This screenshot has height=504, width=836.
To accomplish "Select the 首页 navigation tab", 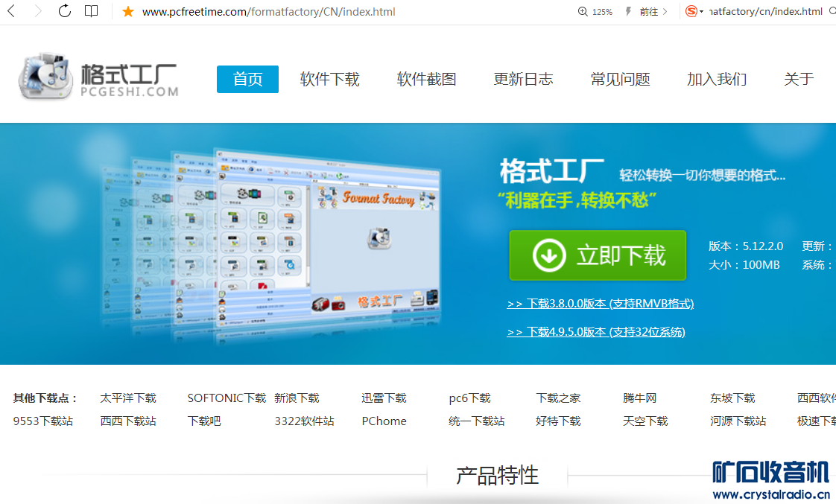I will (247, 80).
